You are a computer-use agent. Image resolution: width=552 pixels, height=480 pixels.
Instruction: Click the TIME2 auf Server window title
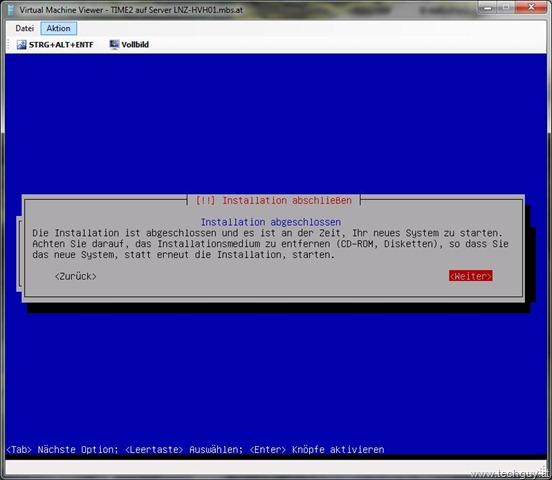pos(177,10)
